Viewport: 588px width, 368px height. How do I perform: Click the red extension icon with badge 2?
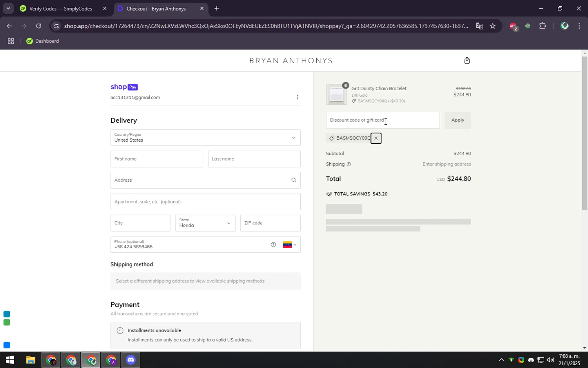point(514,26)
